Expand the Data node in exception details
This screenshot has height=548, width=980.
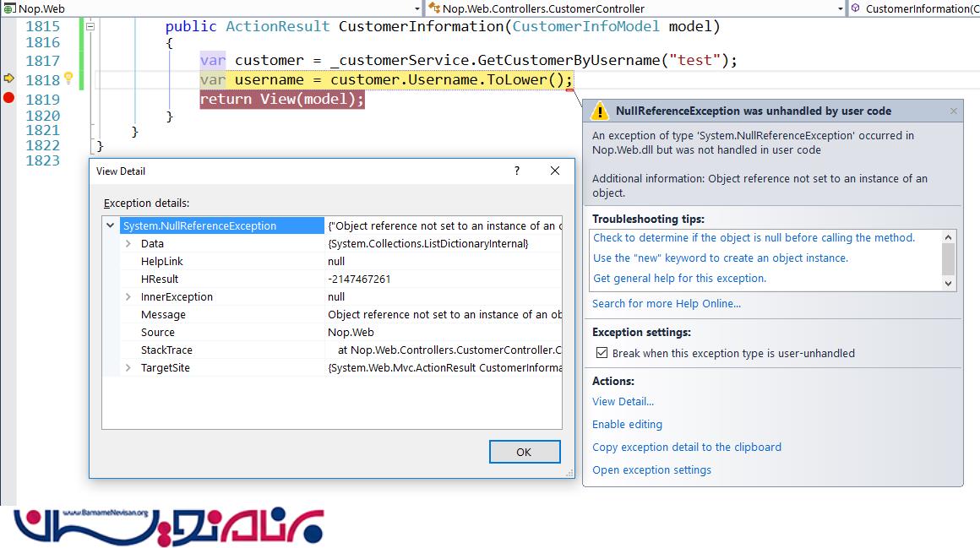(x=128, y=244)
